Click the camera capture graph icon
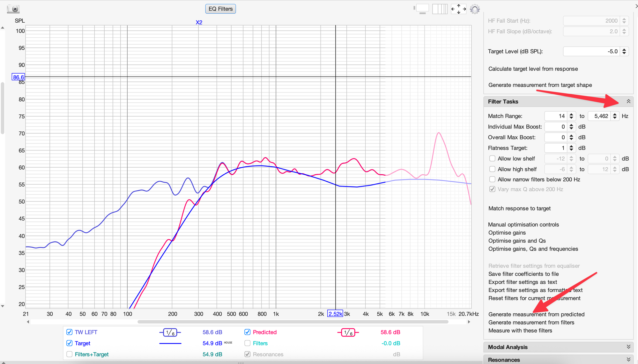Screen dimensions: 638x364 pyautogui.click(x=13, y=9)
